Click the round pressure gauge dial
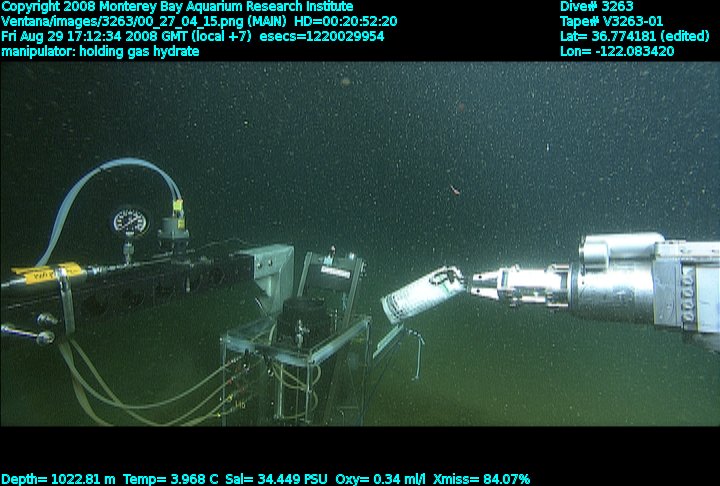The height and width of the screenshot is (486, 720). [129, 221]
